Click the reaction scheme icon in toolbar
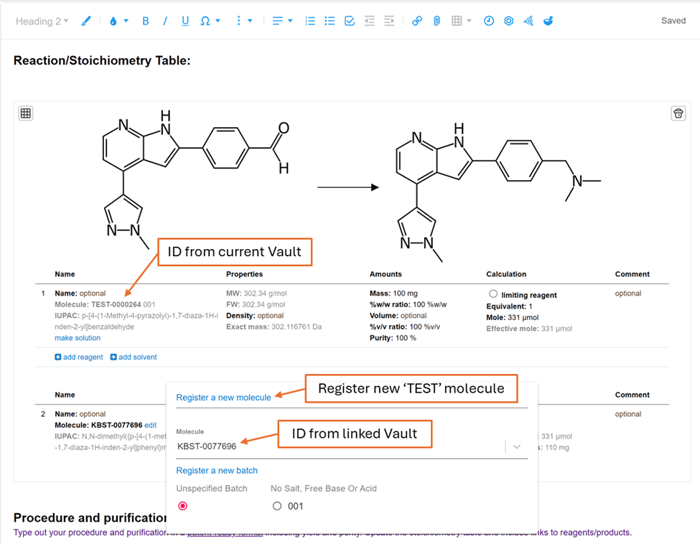The image size is (700, 544). (529, 21)
